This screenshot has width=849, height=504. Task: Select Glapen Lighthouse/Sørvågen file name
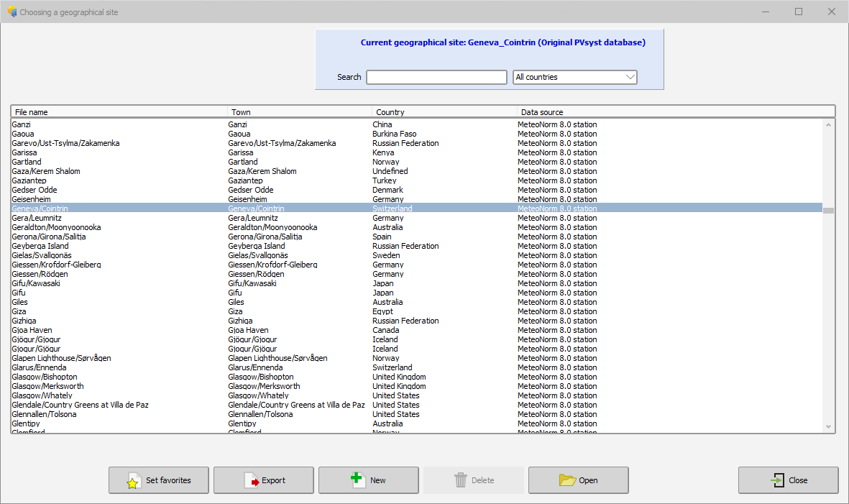[x=61, y=358]
